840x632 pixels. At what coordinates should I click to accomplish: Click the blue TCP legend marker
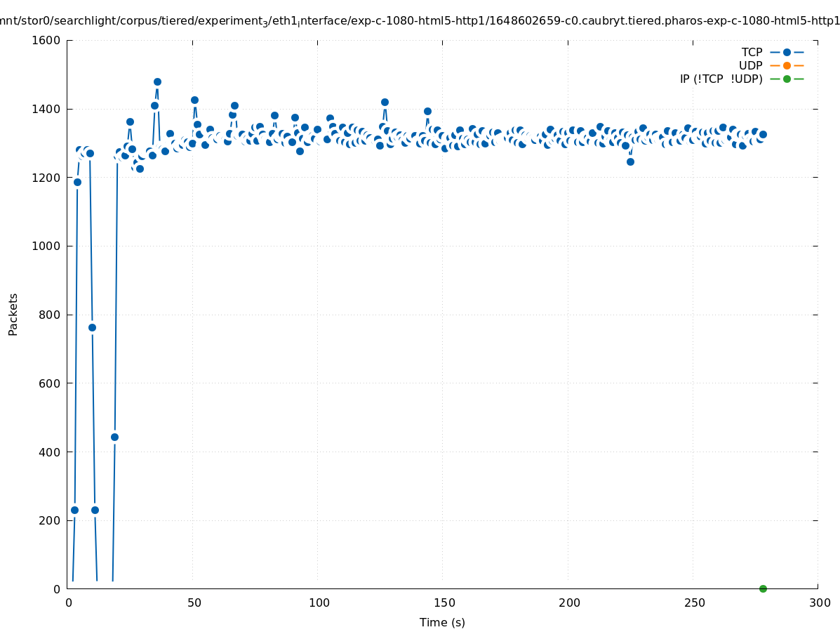pos(787,52)
